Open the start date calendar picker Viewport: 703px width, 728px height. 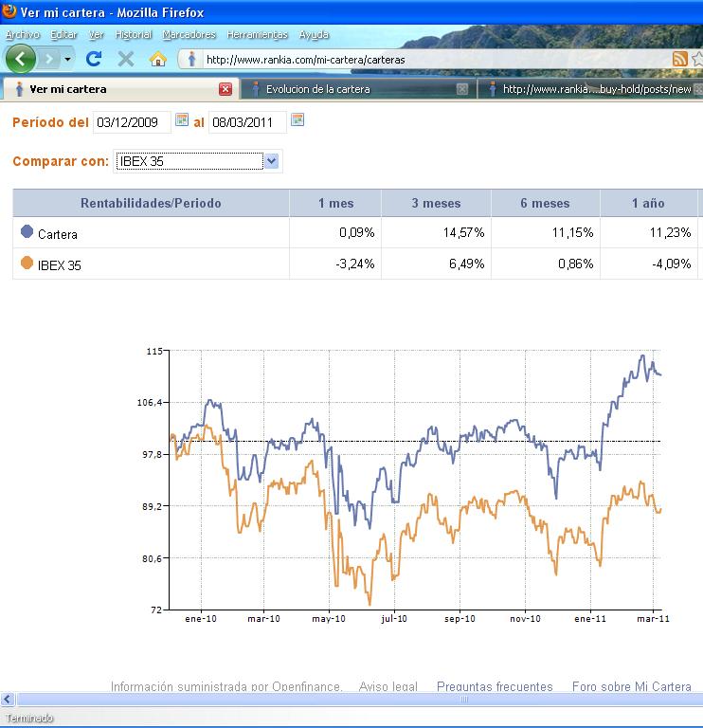[x=182, y=119]
